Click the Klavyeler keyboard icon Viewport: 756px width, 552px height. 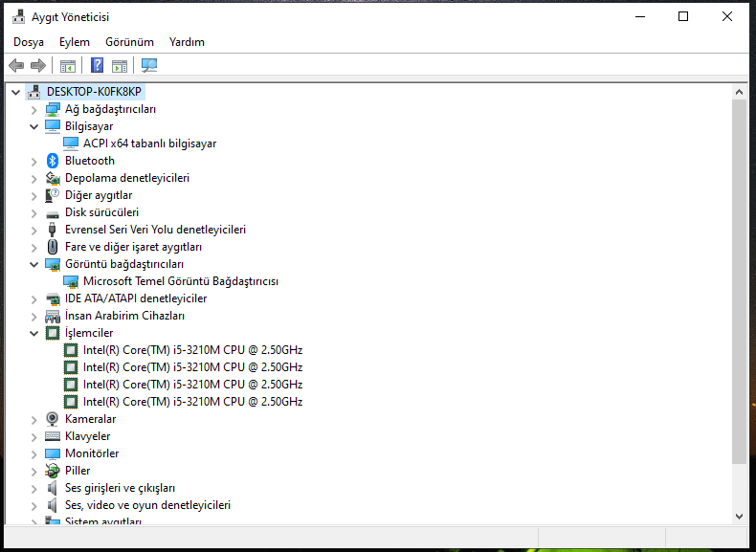click(x=52, y=436)
